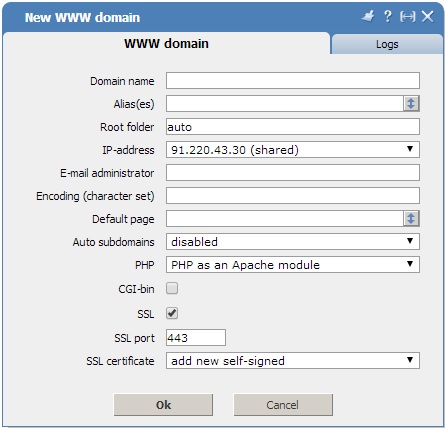Focus the Domain name input field
445x428 pixels.
[x=293, y=81]
